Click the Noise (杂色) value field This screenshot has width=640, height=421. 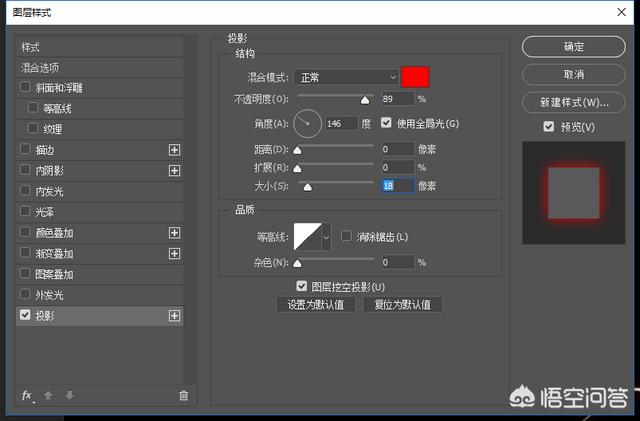(398, 262)
